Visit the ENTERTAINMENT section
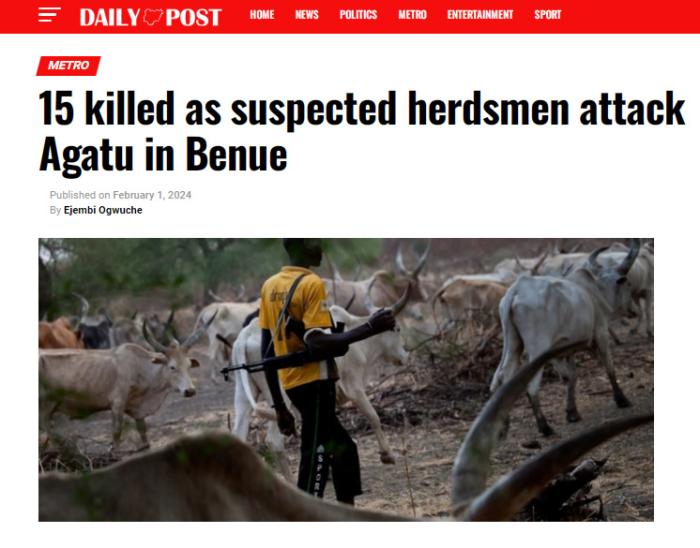The height and width of the screenshot is (548, 700). pyautogui.click(x=480, y=15)
